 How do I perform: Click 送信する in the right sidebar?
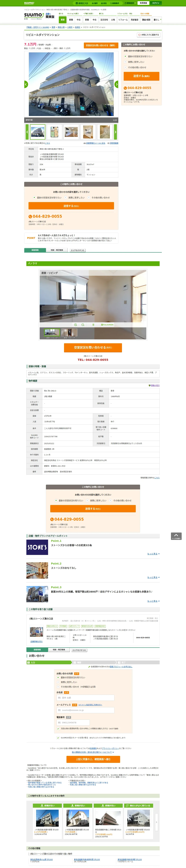141,76
